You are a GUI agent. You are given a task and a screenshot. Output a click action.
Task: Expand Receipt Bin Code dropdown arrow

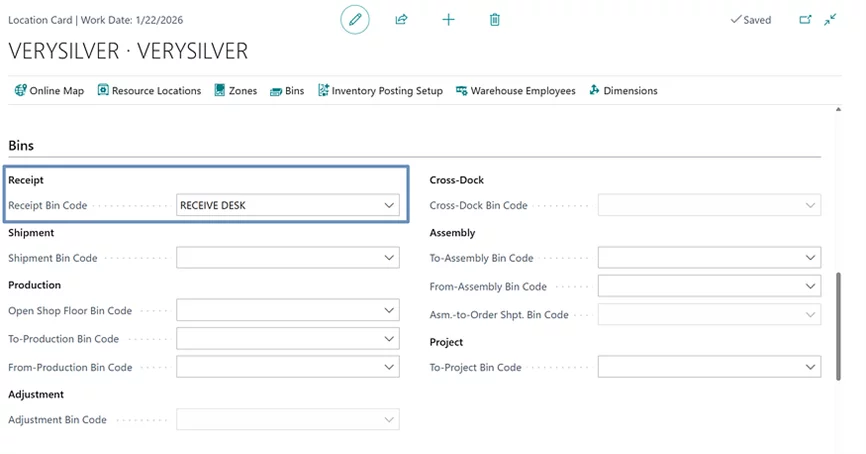(389, 206)
